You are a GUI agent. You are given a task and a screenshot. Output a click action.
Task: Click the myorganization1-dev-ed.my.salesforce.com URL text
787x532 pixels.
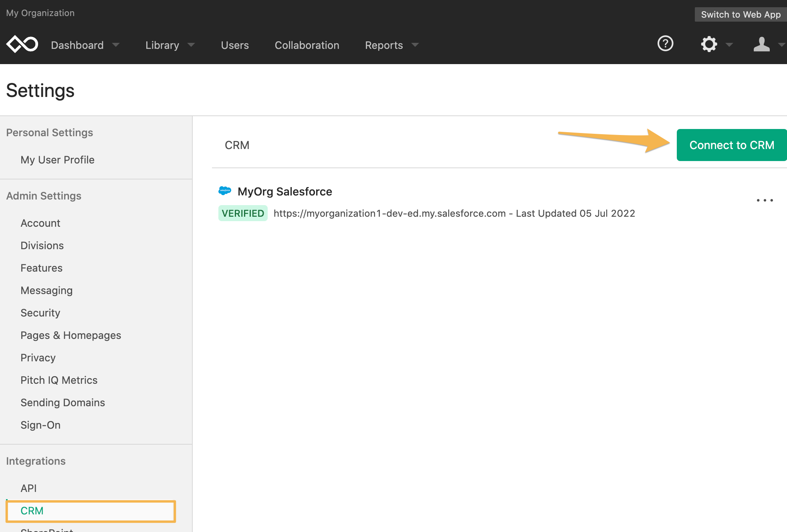click(389, 214)
